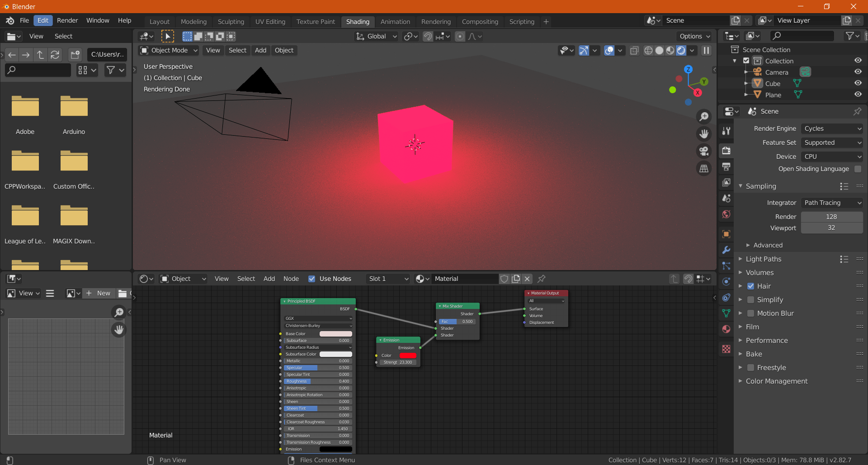Viewport: 868px width, 465px height.
Task: Click the Emission node color swatch
Action: point(409,356)
